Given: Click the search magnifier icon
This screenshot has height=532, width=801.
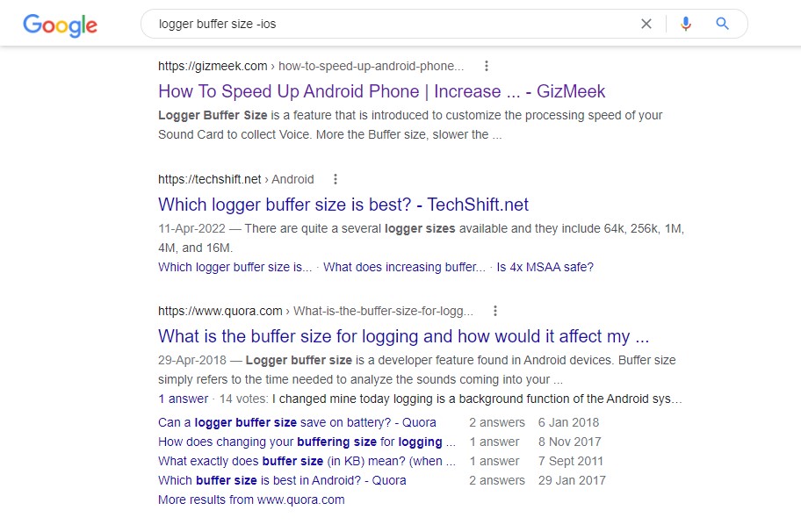Looking at the screenshot, I should tap(723, 24).
